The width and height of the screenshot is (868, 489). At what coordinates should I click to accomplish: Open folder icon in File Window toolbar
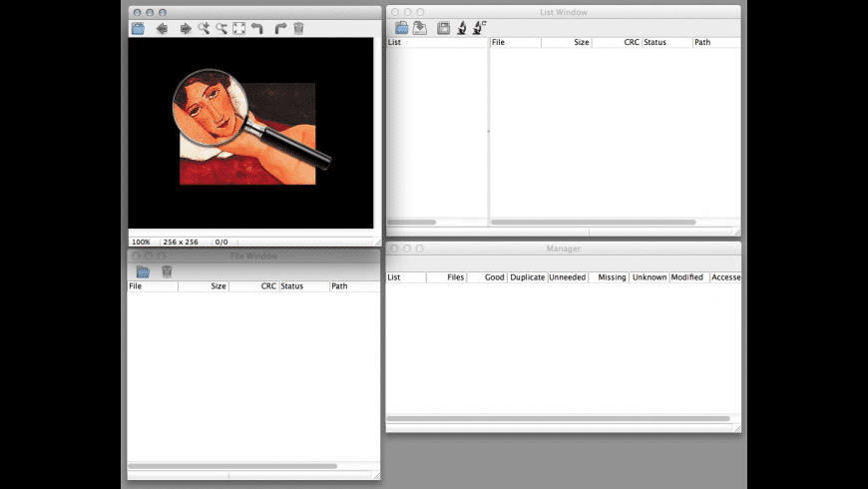[x=143, y=271]
